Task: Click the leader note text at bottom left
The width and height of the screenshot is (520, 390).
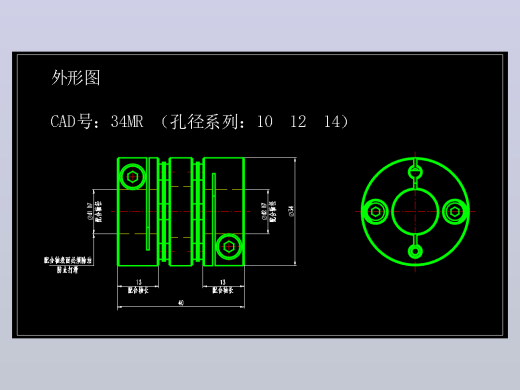Action: point(68,265)
